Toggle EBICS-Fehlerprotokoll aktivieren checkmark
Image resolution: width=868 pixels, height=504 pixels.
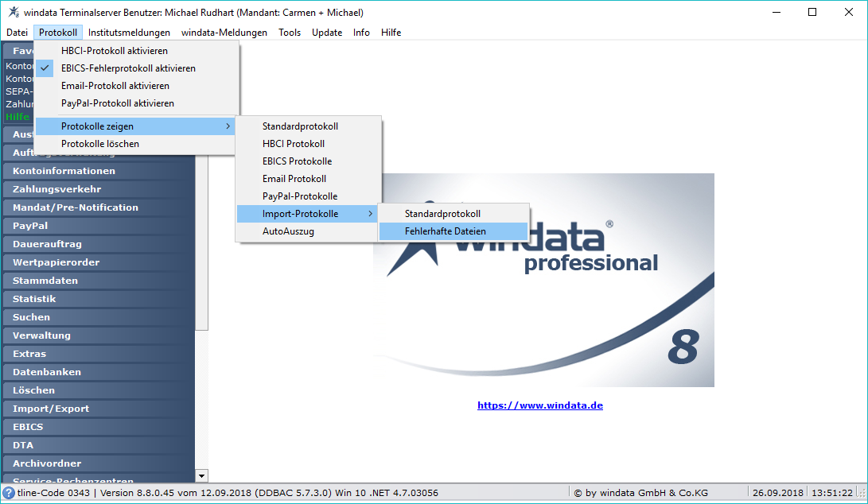click(45, 68)
